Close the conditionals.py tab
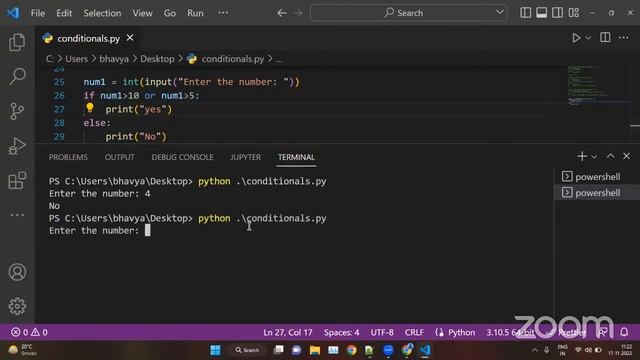 pos(130,38)
